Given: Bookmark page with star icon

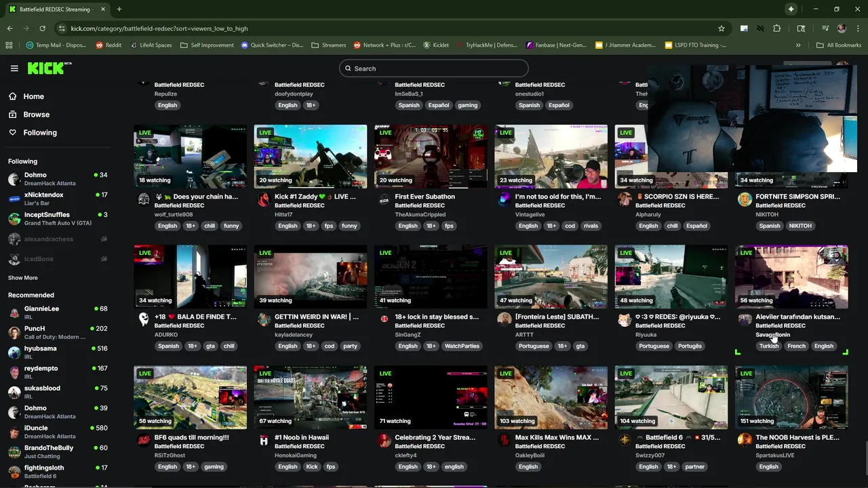Looking at the screenshot, I should pyautogui.click(x=722, y=28).
